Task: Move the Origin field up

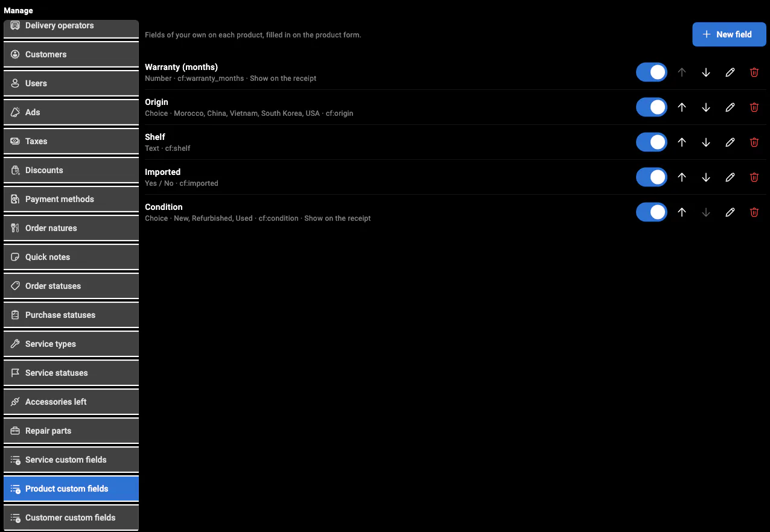Action: tap(682, 107)
